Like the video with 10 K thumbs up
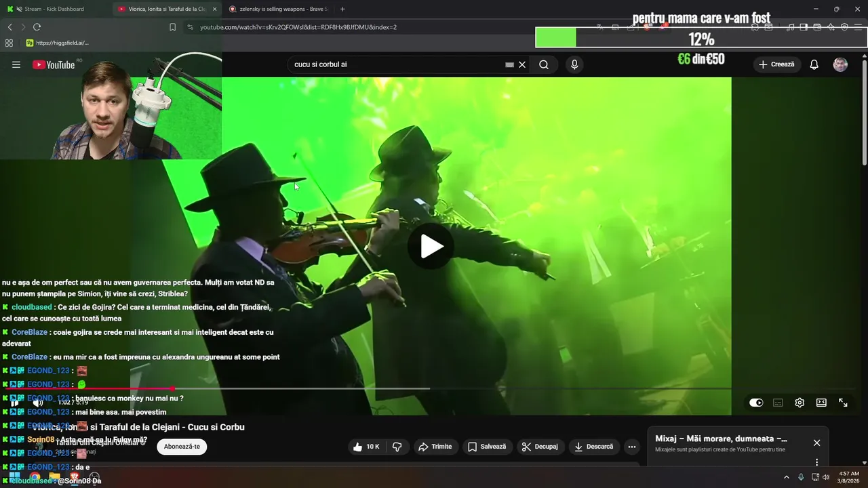This screenshot has height=488, width=868. (x=366, y=447)
